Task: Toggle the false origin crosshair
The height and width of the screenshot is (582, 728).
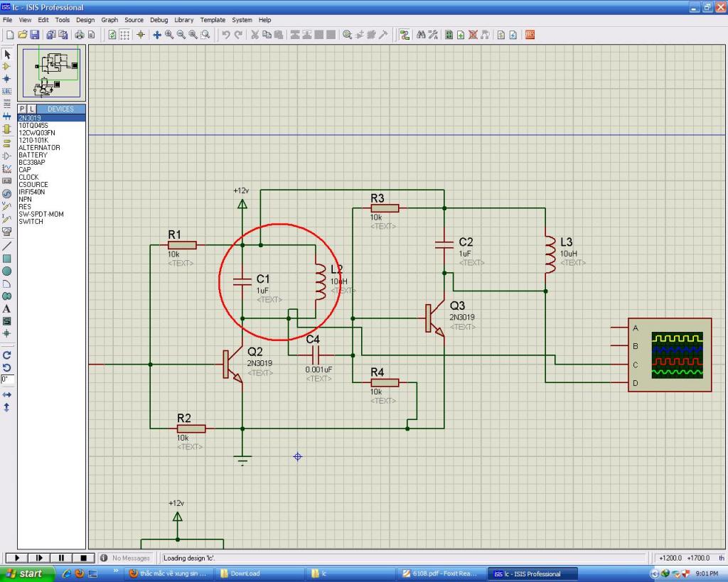Action: [x=140, y=34]
